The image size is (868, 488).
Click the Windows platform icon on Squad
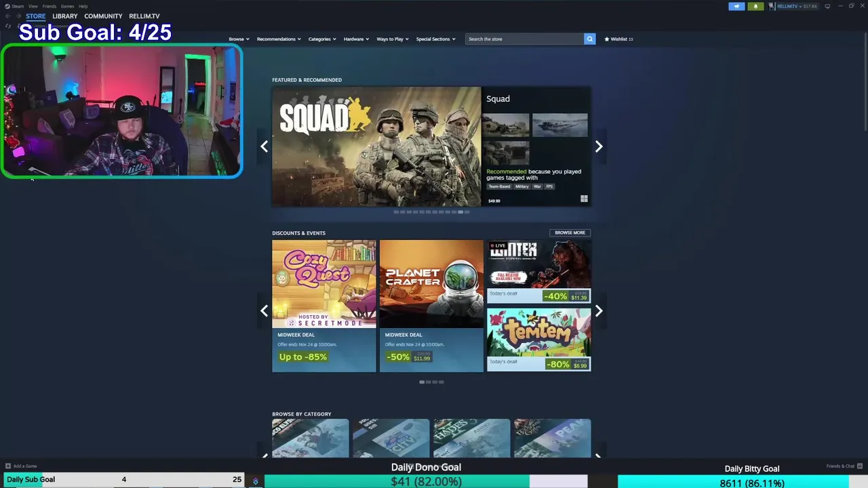(584, 199)
